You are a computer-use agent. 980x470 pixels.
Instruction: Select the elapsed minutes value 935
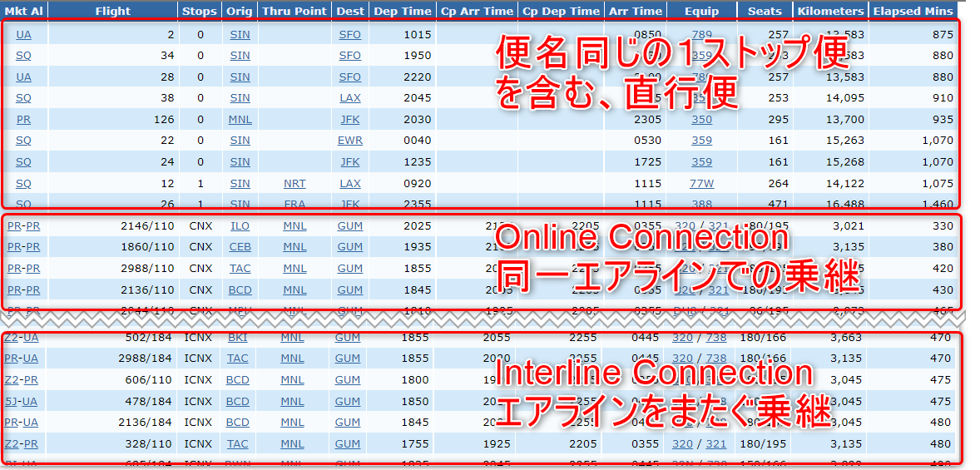(x=943, y=120)
